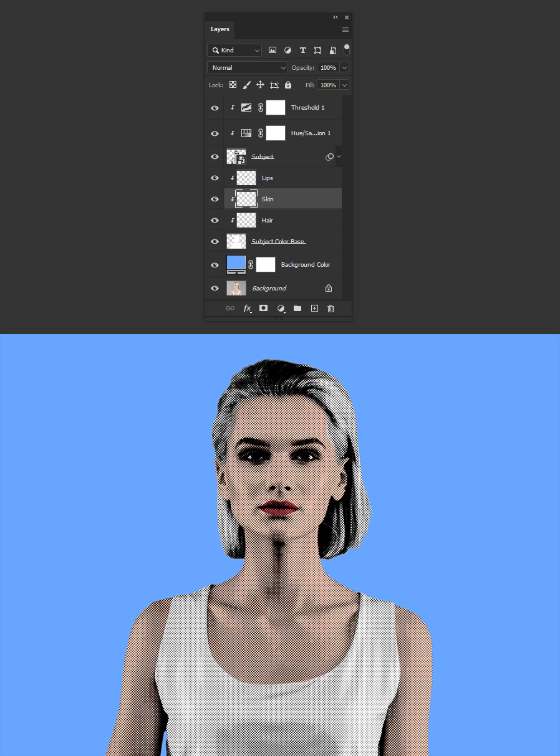Select the Lips layer name

[268, 178]
